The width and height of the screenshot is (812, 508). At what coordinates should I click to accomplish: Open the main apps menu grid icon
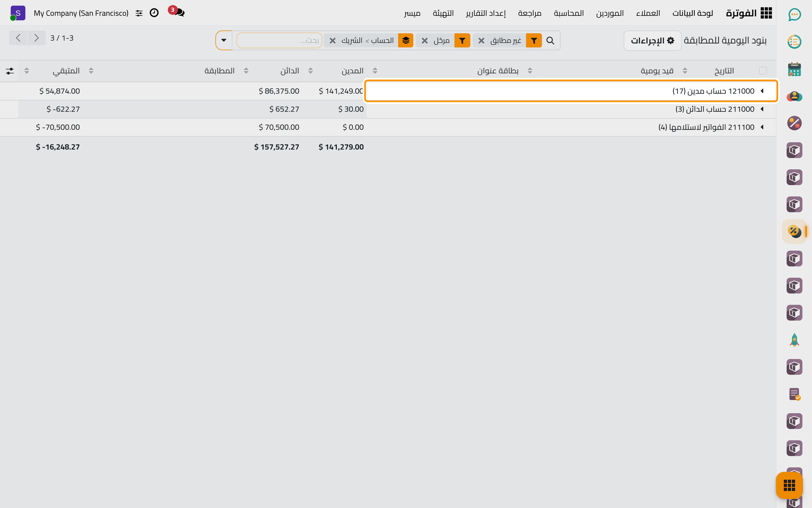766,13
